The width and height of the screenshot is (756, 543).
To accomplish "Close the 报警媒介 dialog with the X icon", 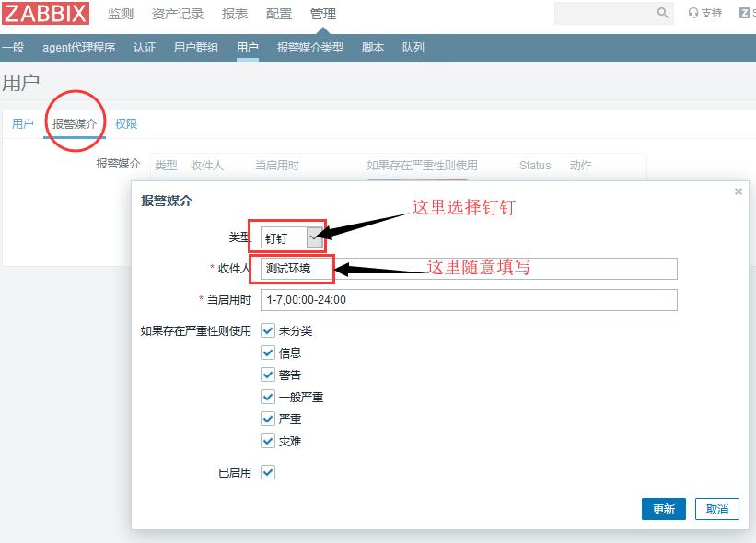I will pyautogui.click(x=738, y=191).
